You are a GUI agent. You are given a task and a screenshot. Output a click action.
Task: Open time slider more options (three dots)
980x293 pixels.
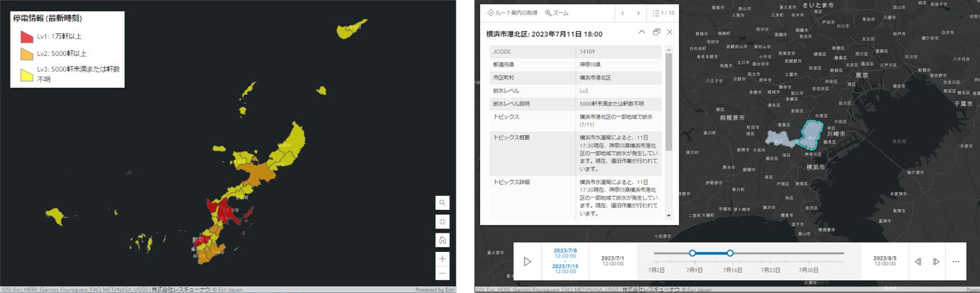[x=956, y=262]
